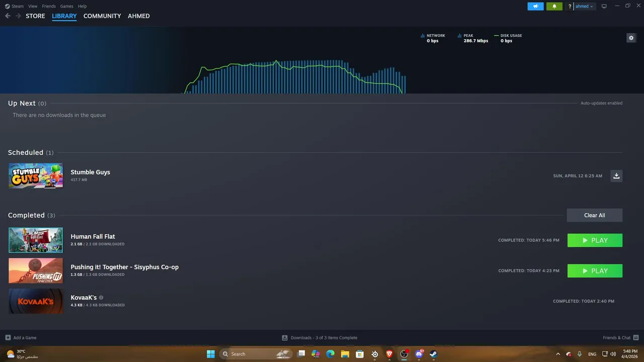Open the Big Picture mode monitor icon
Viewport: 644px width, 362px height.
[x=604, y=7]
